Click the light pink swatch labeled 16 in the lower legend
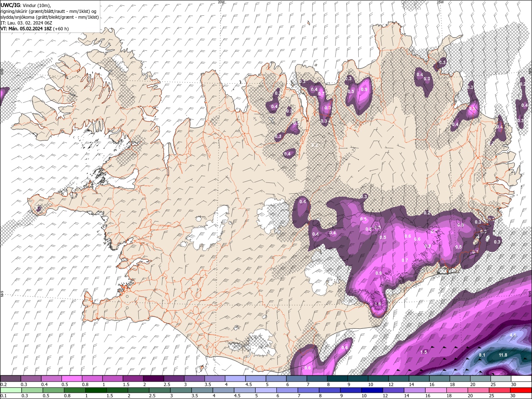This screenshot has height=399, width=532. tap(436, 390)
